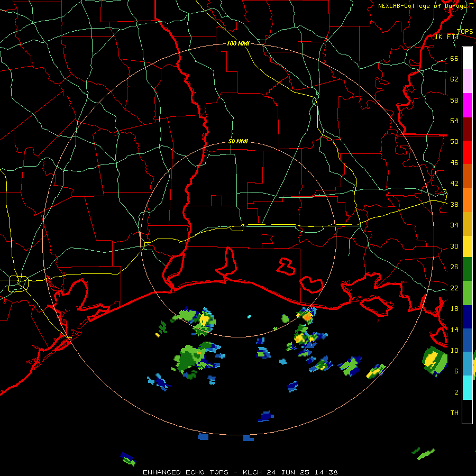Click the legend value "66"
476x476 pixels.
(x=454, y=58)
